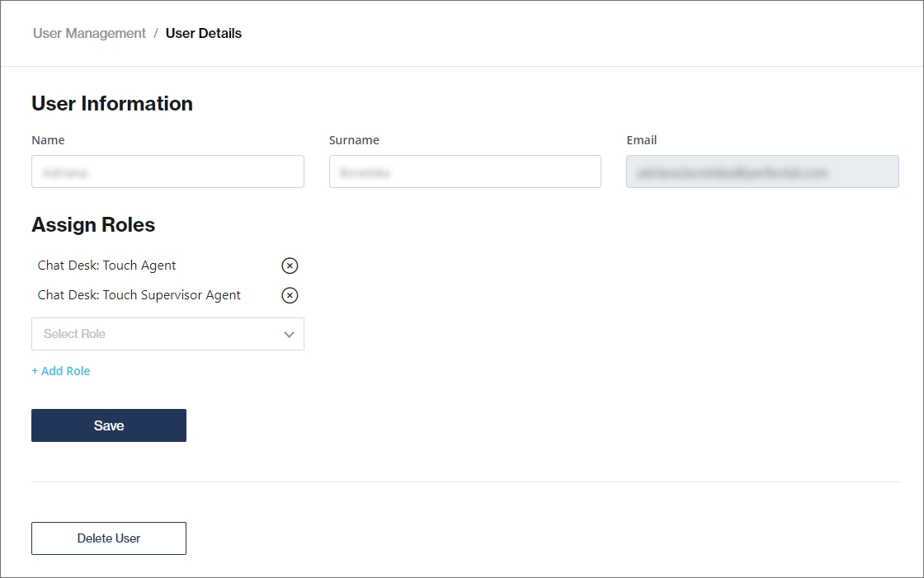
Task: Open the Select Role dropdown
Action: point(167,334)
